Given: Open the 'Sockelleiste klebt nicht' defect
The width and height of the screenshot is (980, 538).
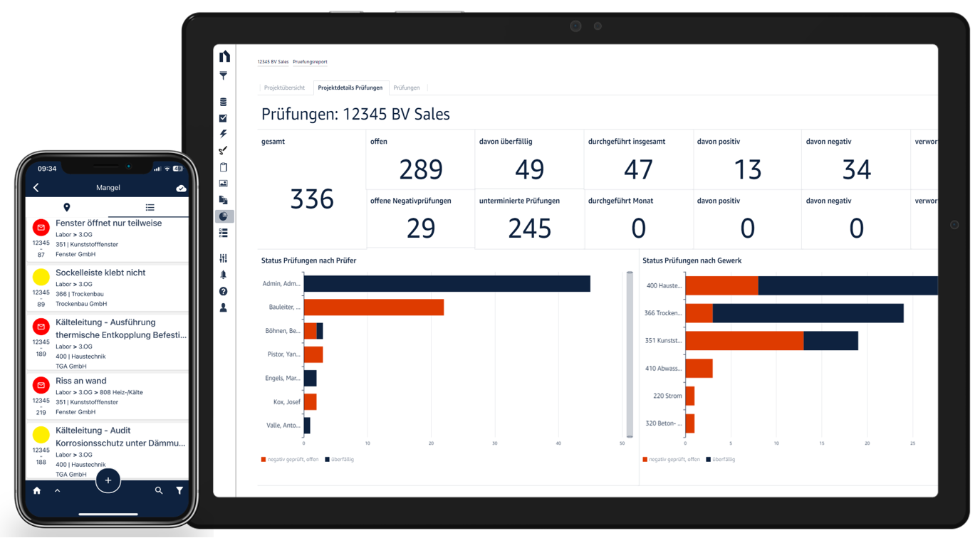Looking at the screenshot, I should coord(108,288).
